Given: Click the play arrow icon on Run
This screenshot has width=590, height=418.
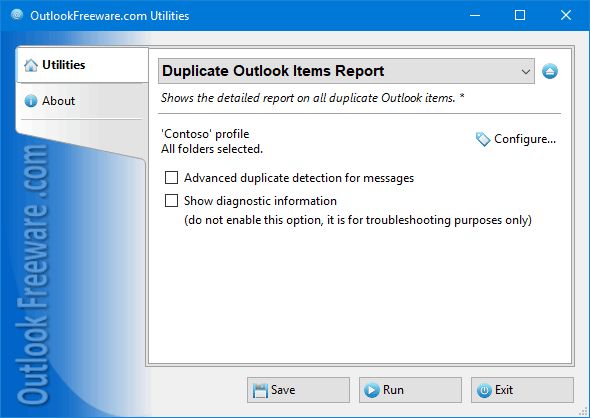Looking at the screenshot, I should (371, 390).
